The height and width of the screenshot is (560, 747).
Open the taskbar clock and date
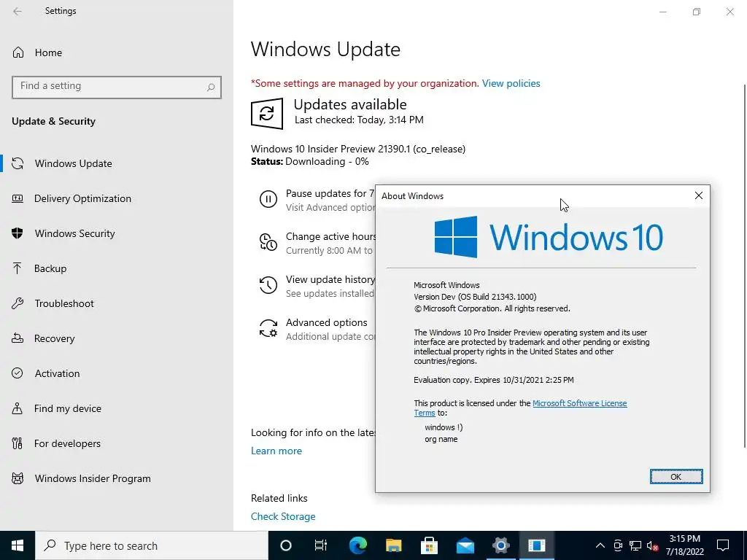click(x=684, y=545)
